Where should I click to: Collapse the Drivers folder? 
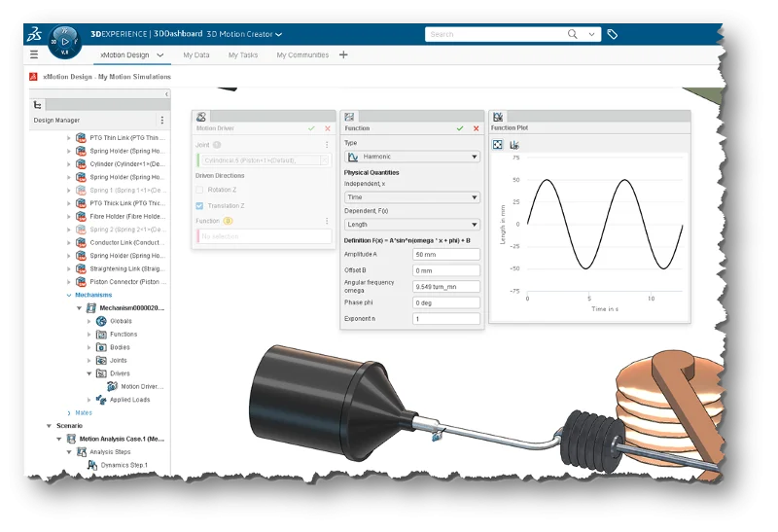[x=89, y=373]
